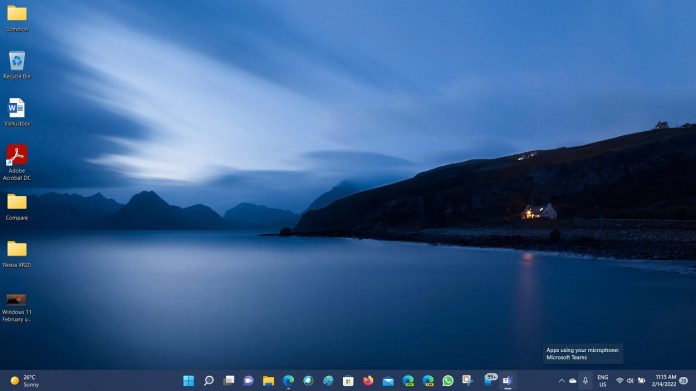696x391 pixels.
Task: Open the Mail app in taskbar
Action: pos(388,380)
